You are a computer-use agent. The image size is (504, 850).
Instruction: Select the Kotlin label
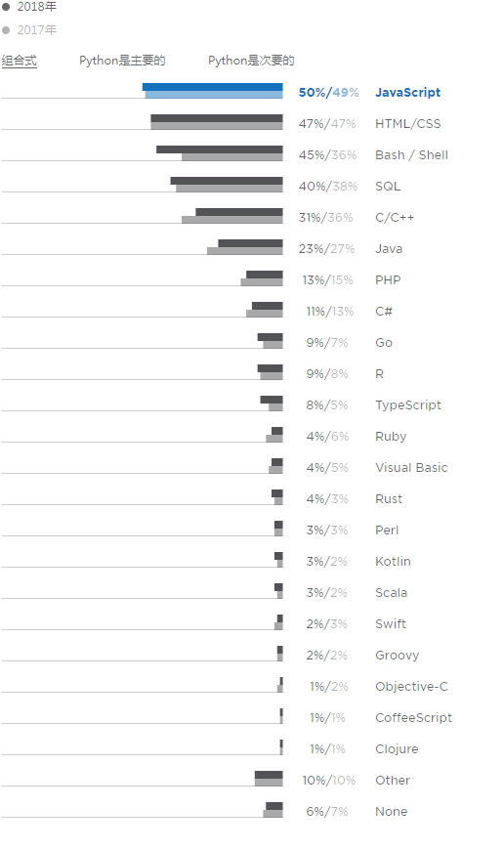393,562
